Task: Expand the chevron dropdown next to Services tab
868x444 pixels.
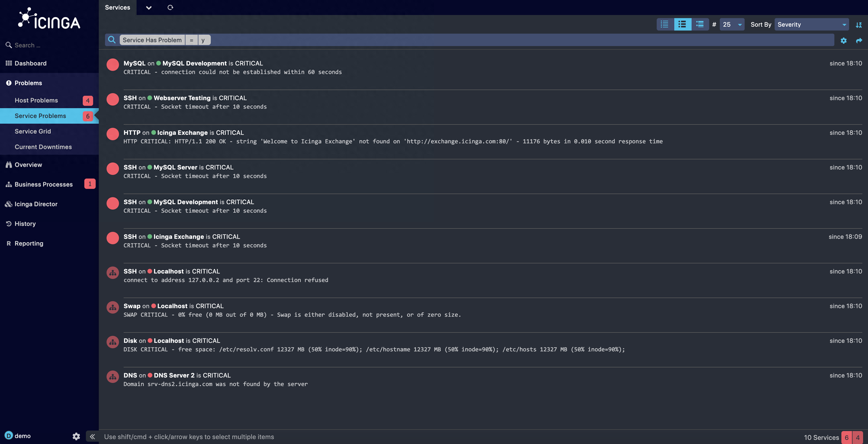Action: (149, 8)
